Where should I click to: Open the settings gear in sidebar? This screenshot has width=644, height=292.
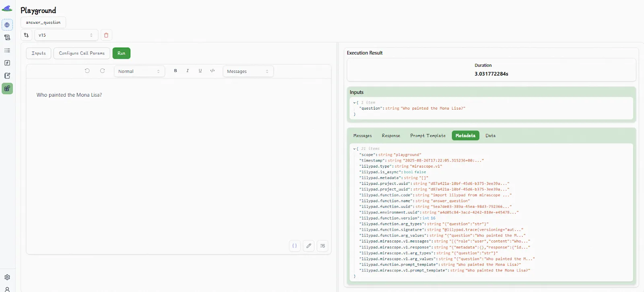point(7,277)
